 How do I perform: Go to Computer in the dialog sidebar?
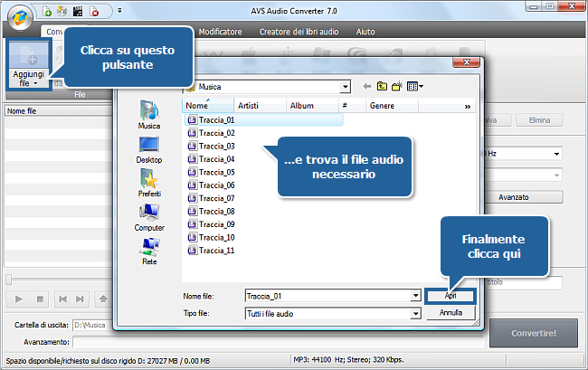click(149, 217)
